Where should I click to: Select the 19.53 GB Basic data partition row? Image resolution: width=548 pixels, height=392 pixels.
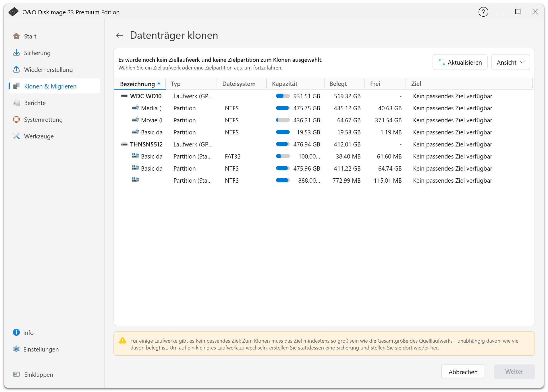[x=324, y=132]
